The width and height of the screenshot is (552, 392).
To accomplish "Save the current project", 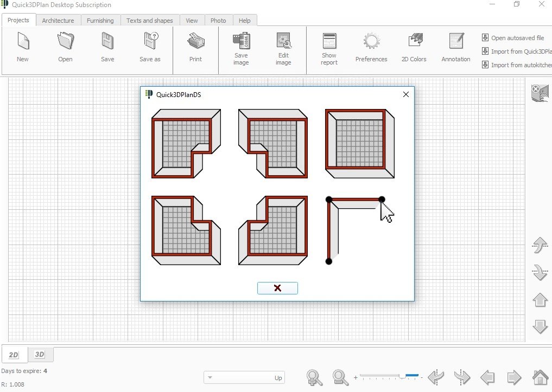I will (107, 47).
